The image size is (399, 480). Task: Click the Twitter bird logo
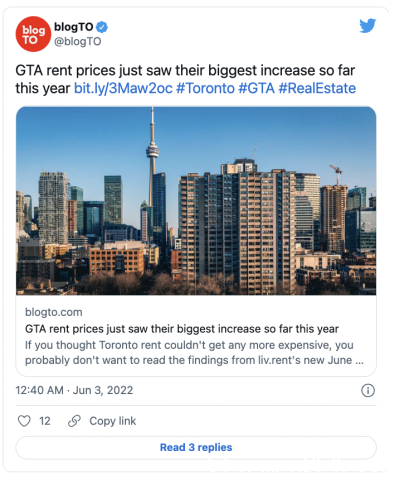(368, 26)
